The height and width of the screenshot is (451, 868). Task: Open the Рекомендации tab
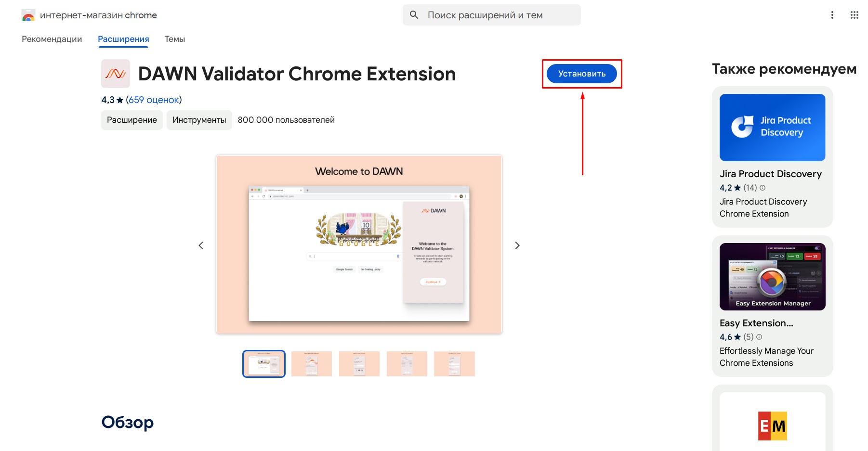pyautogui.click(x=52, y=39)
